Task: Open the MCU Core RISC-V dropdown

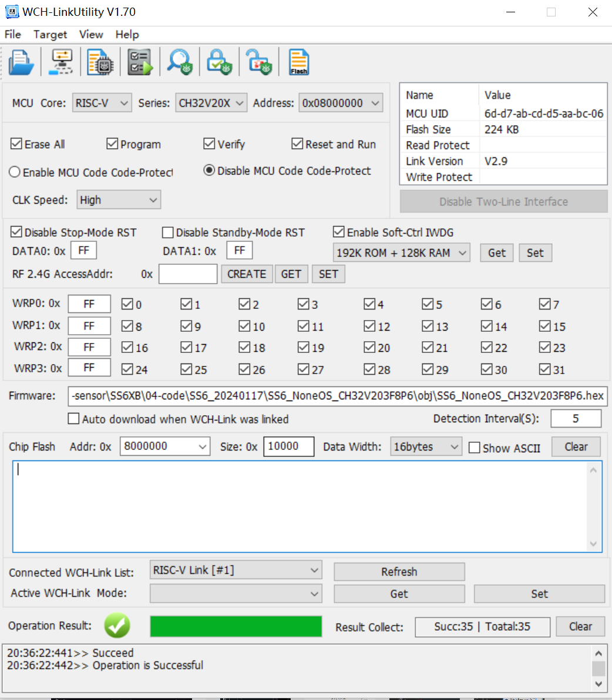Action: [x=102, y=103]
